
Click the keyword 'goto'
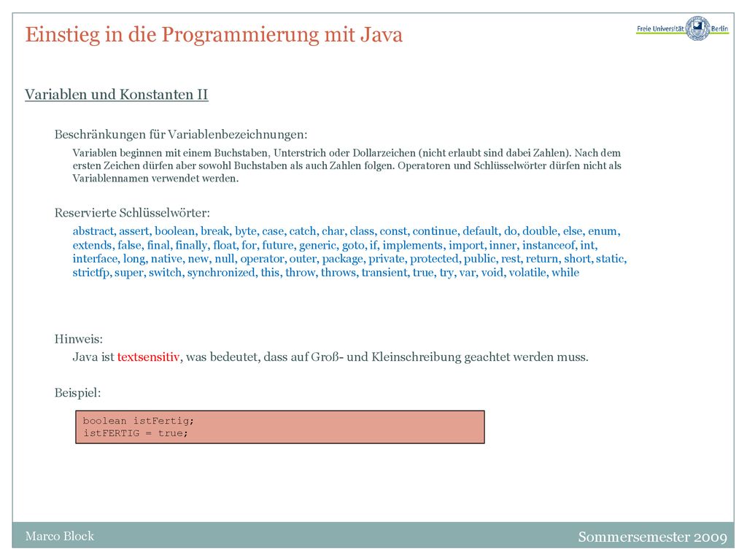(354, 246)
